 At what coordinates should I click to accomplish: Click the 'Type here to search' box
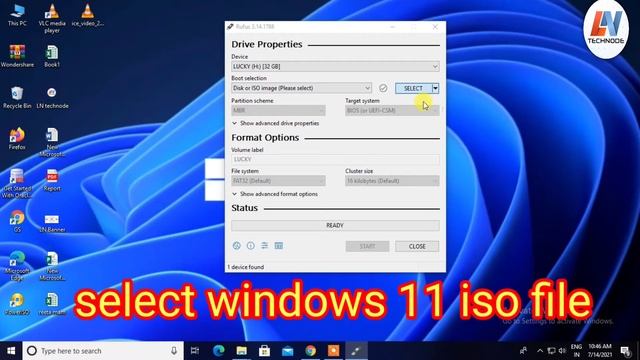coord(103,351)
